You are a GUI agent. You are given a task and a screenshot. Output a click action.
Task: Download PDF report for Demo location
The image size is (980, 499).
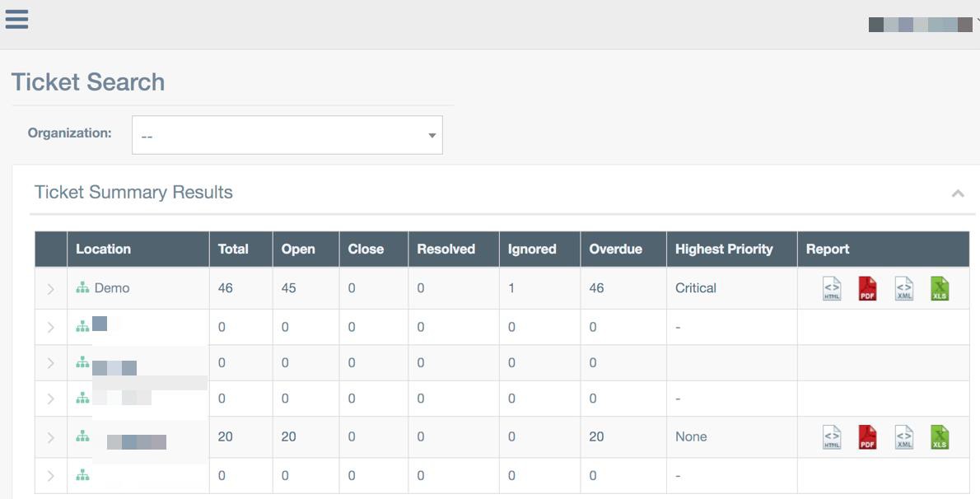tap(867, 288)
